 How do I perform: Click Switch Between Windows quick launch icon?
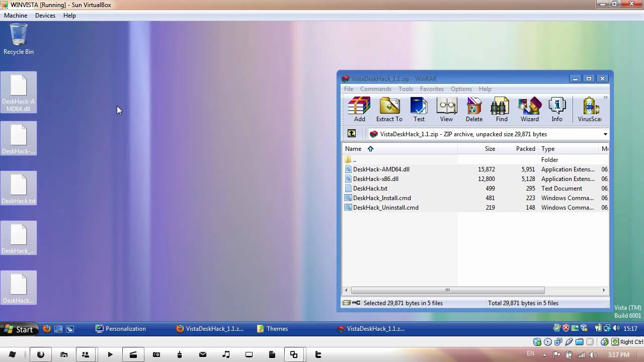70,329
